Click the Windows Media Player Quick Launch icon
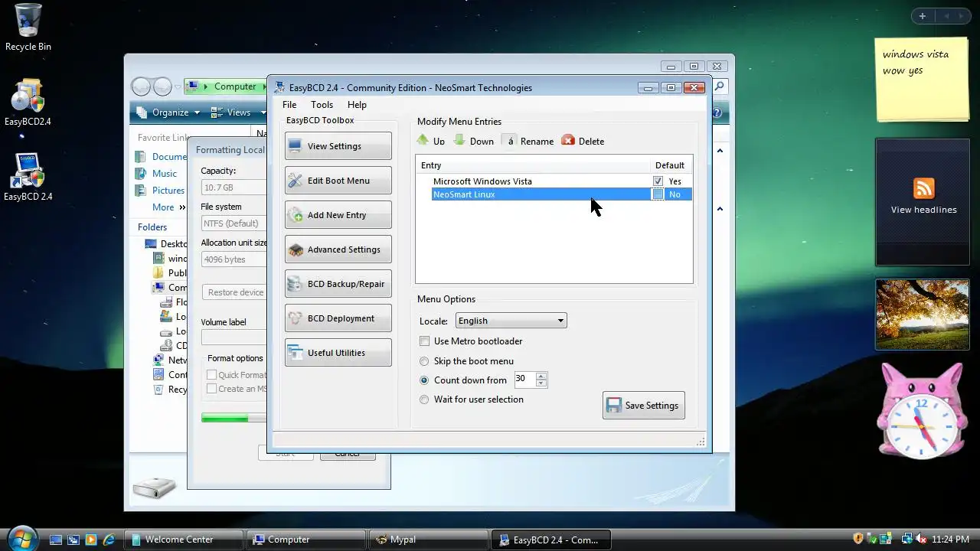This screenshot has width=980, height=551. click(91, 540)
